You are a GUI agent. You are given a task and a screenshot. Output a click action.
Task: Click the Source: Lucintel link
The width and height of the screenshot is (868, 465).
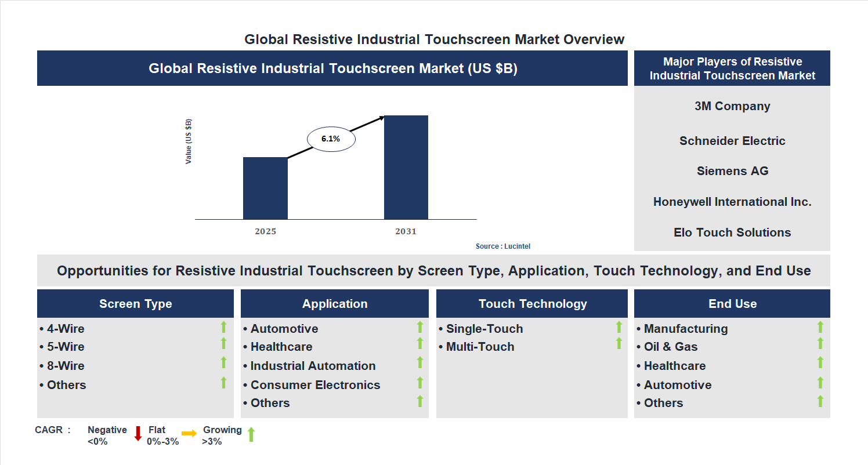(x=502, y=246)
